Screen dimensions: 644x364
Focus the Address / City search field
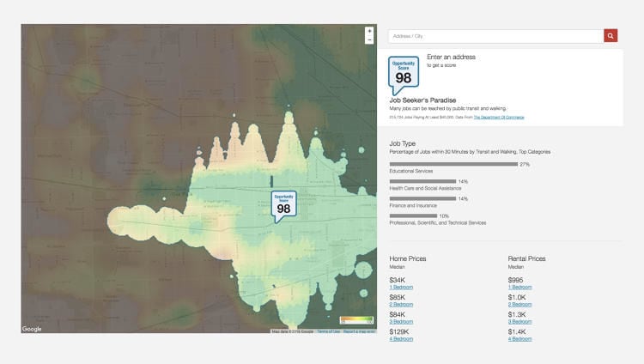[496, 36]
